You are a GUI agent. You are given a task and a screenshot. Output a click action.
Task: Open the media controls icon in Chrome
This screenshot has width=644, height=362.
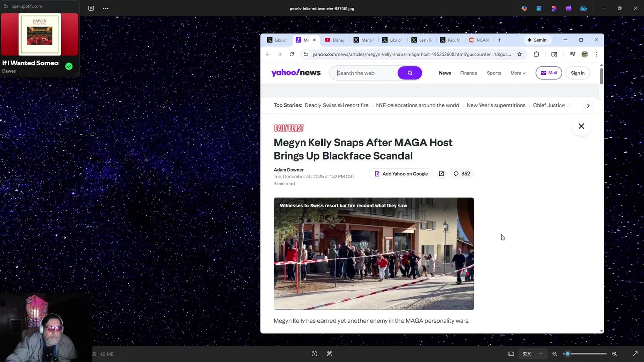point(572,54)
